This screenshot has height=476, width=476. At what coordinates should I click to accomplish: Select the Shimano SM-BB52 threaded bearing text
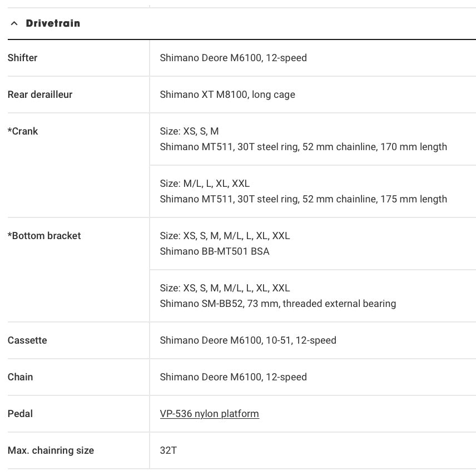(x=277, y=304)
